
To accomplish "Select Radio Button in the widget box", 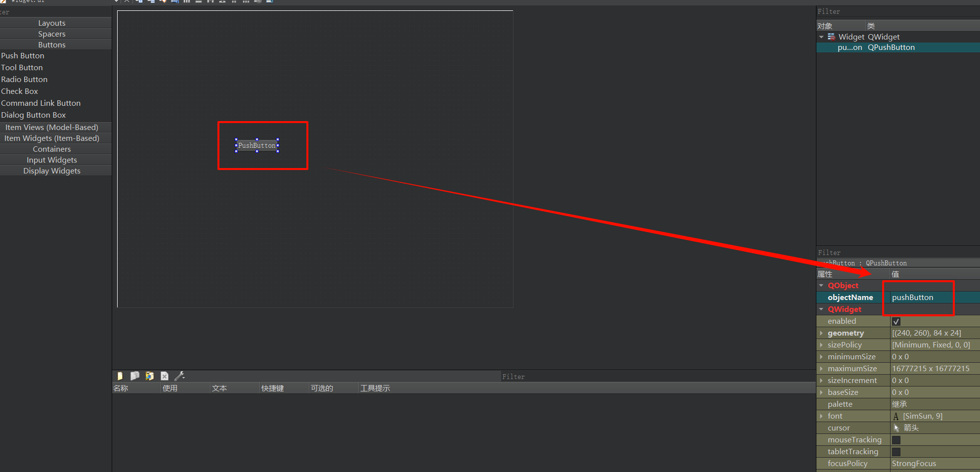I will point(24,80).
